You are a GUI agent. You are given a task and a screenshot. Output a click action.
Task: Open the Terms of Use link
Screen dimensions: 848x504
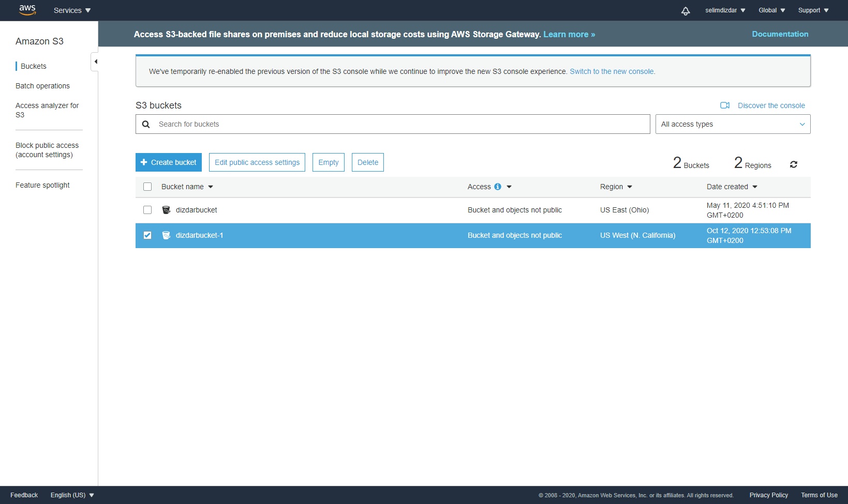tap(820, 495)
